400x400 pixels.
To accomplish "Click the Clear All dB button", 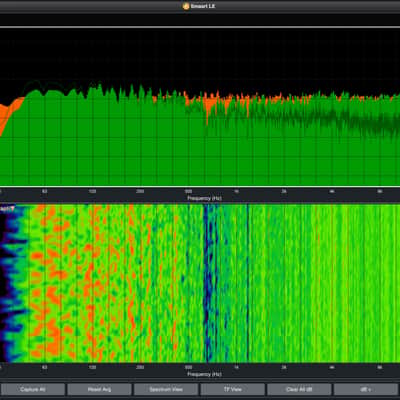I will tap(299, 389).
